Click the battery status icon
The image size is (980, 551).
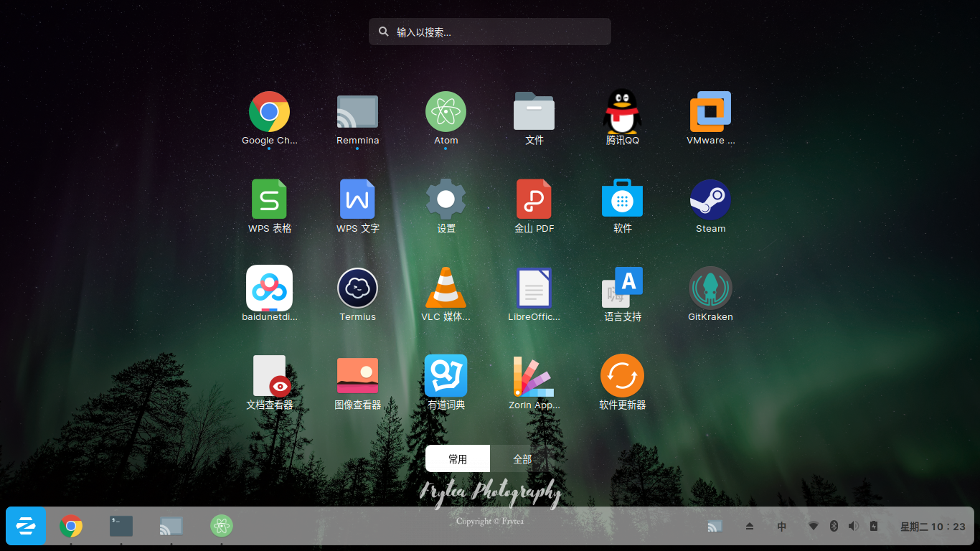click(x=874, y=527)
